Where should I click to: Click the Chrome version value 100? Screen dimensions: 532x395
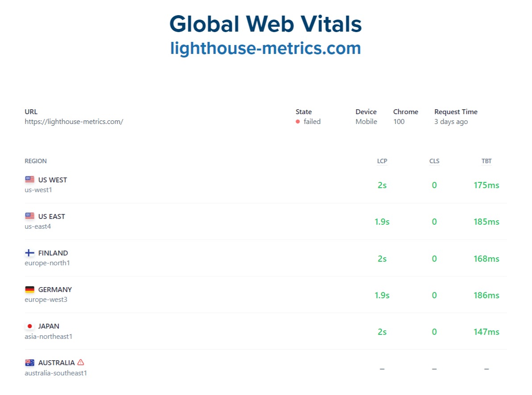tap(399, 121)
